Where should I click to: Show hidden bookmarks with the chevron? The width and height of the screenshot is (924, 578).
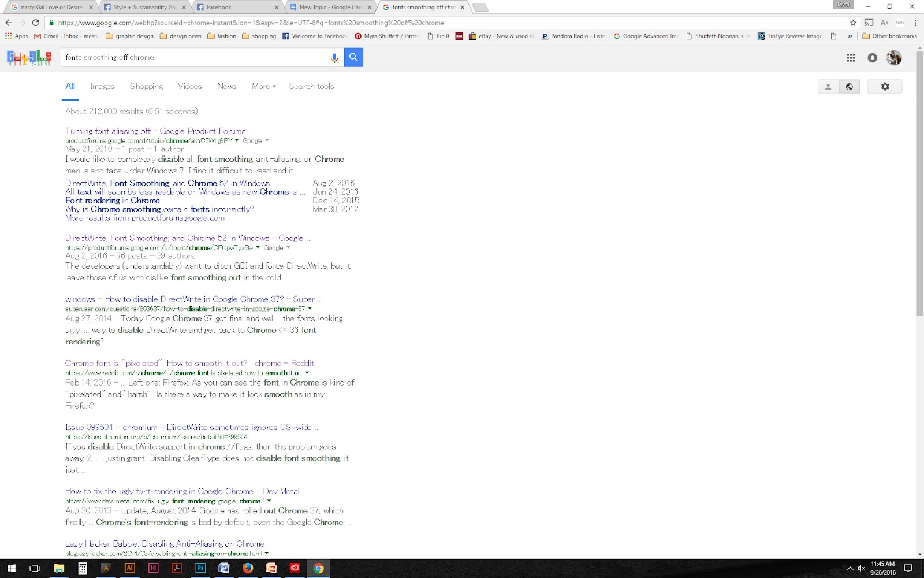[850, 36]
